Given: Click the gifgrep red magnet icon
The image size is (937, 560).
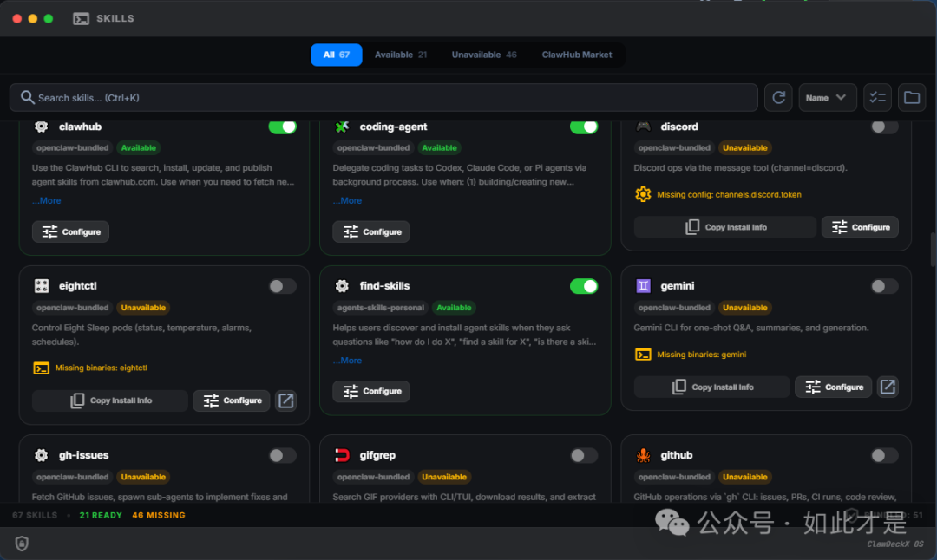Looking at the screenshot, I should pyautogui.click(x=342, y=455).
